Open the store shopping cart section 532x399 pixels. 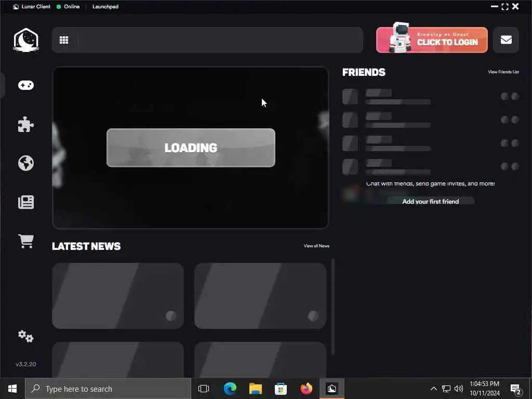tap(26, 241)
